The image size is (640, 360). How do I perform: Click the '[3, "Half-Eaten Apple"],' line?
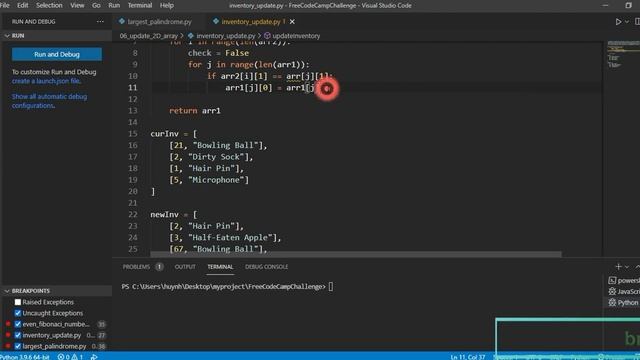pyautogui.click(x=225, y=237)
